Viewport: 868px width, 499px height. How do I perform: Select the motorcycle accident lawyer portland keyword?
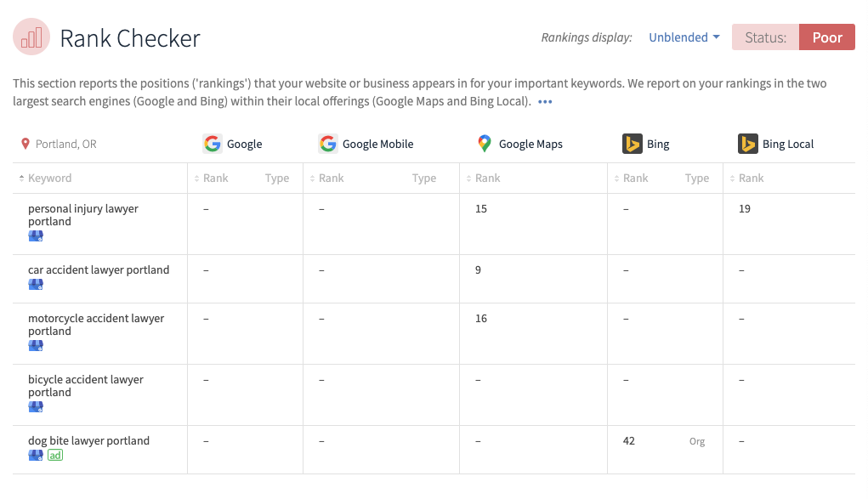pos(96,325)
